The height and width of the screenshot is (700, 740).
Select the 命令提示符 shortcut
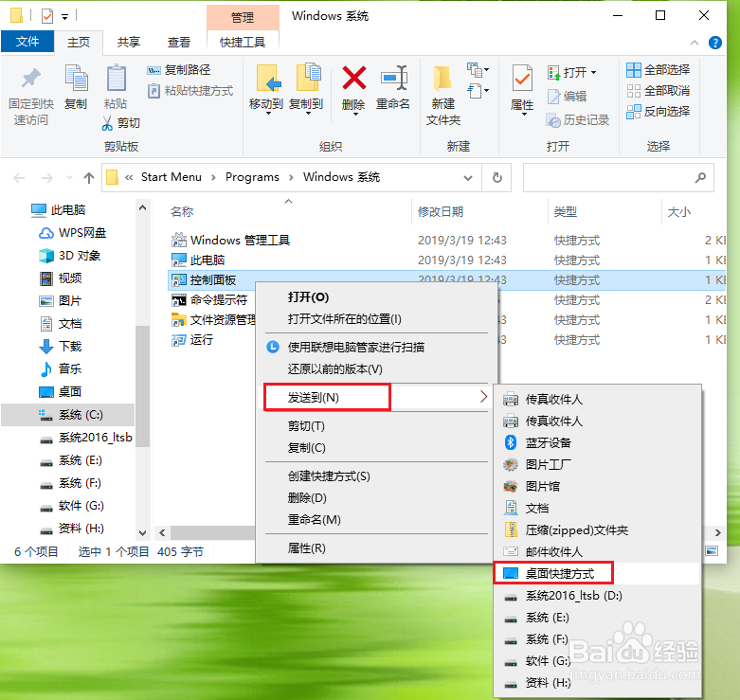(209, 300)
